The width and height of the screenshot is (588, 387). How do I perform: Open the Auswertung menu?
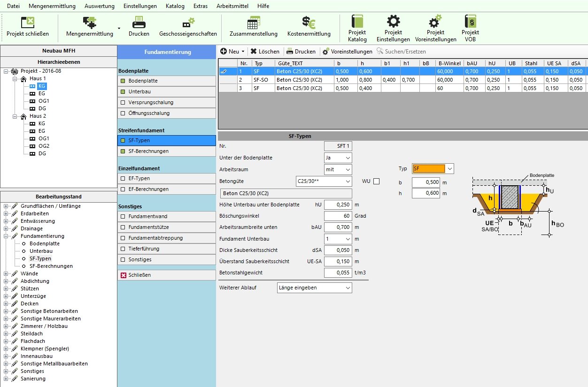(x=99, y=6)
